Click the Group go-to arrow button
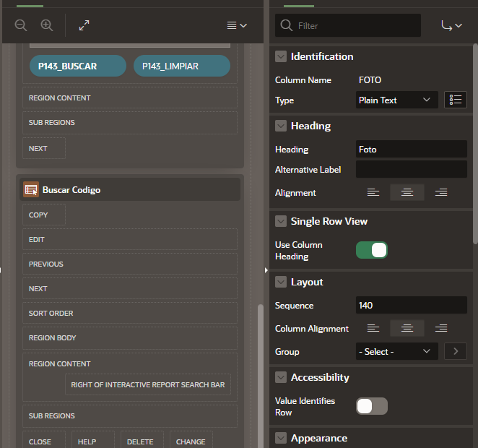The height and width of the screenshot is (448, 478). click(456, 351)
